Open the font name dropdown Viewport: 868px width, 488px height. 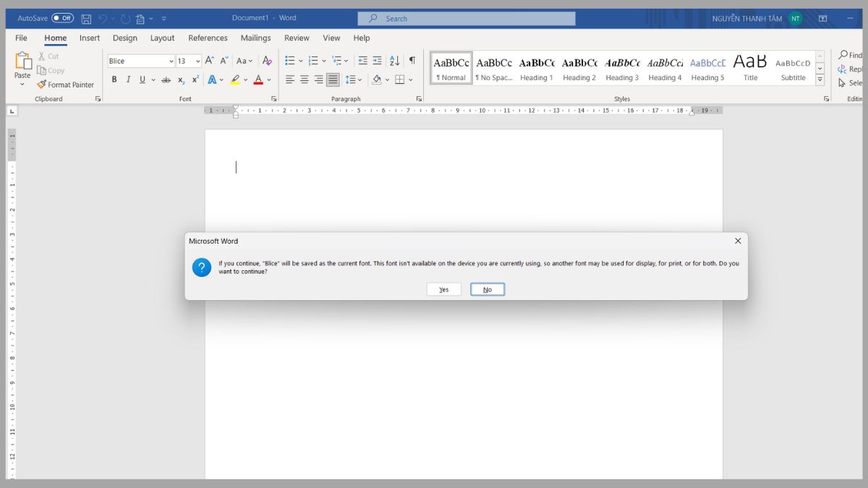point(171,61)
